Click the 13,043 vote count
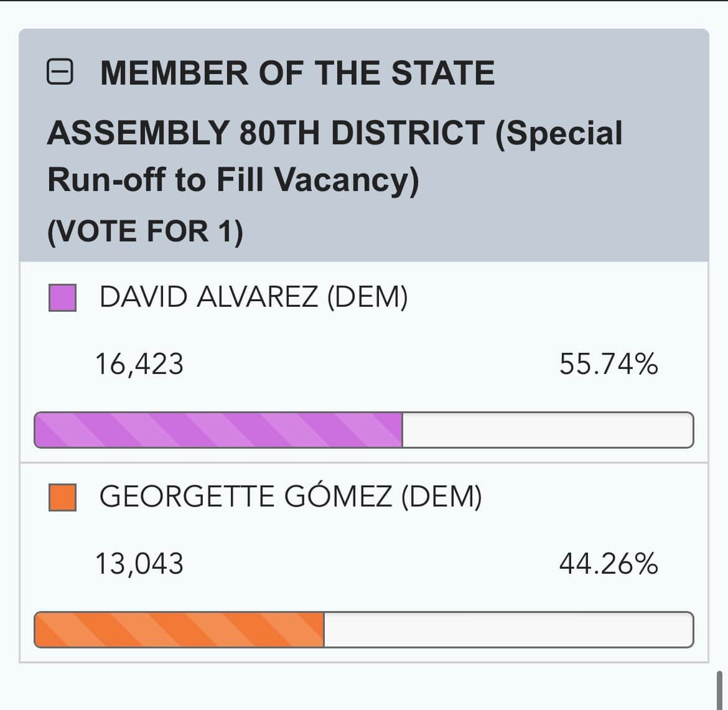This screenshot has height=710, width=728. (139, 564)
